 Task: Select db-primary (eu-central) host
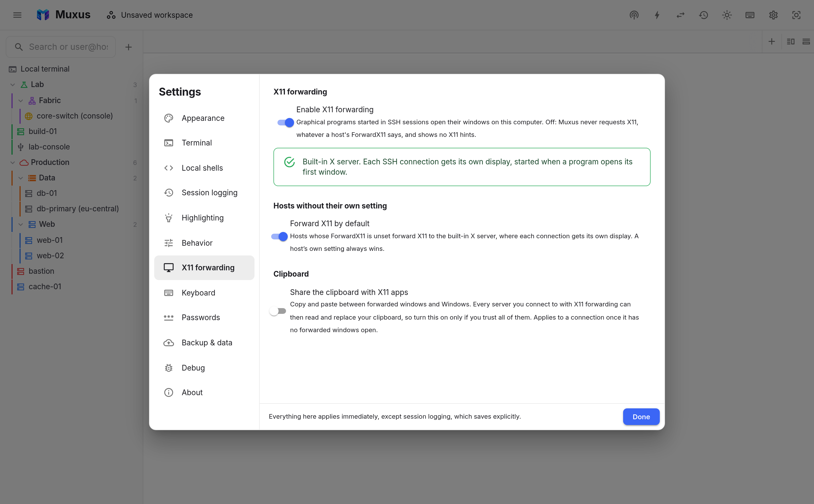(78, 209)
